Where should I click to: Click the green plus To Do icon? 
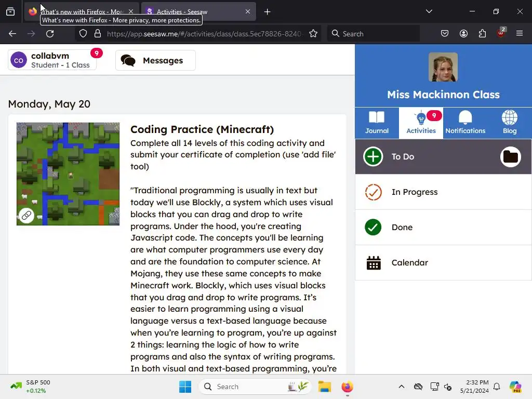pyautogui.click(x=373, y=157)
